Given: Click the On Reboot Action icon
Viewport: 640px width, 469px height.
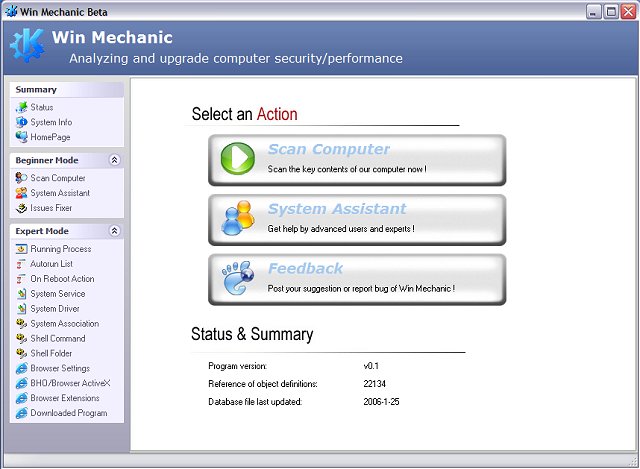Looking at the screenshot, I should click(21, 279).
